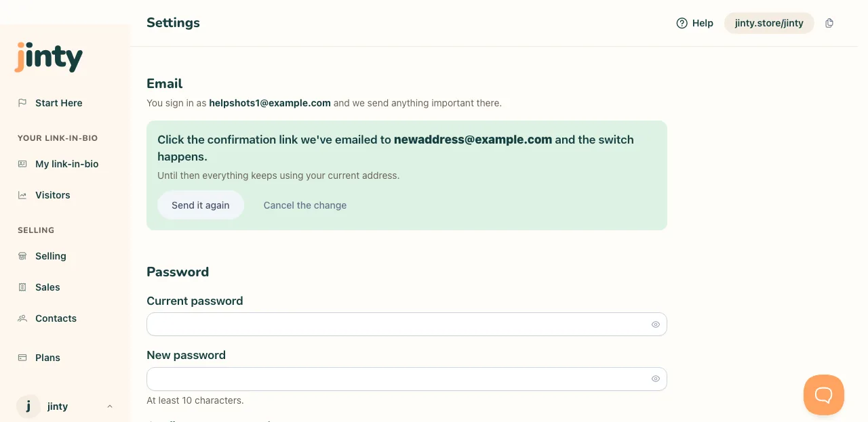This screenshot has width=868, height=422.
Task: Click the jinty account avatar
Action: point(28,406)
